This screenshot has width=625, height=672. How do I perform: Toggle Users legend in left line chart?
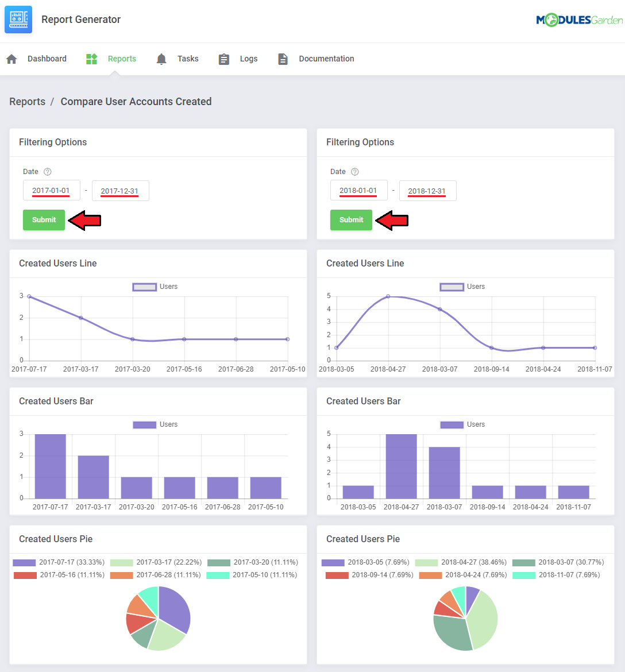[x=155, y=287]
